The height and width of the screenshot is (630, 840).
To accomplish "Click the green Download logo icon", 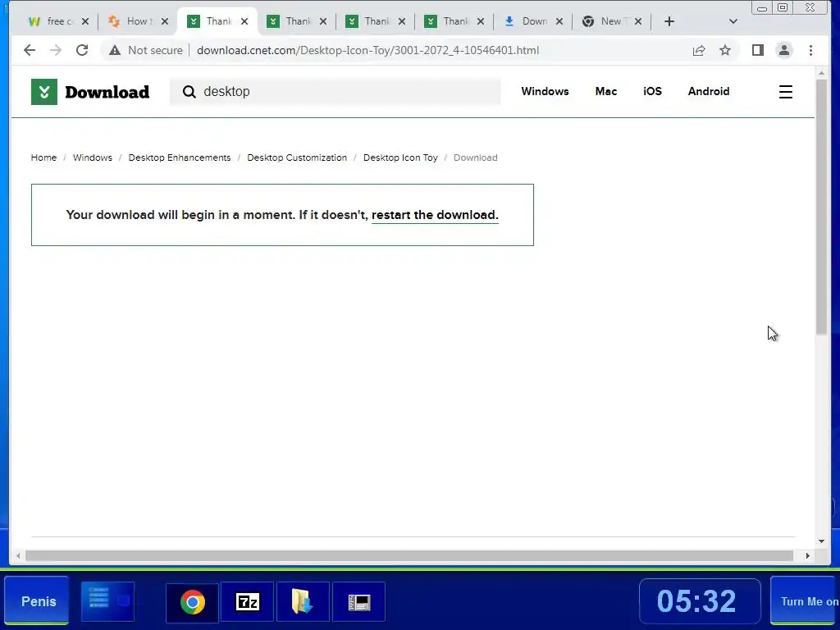I will click(44, 92).
